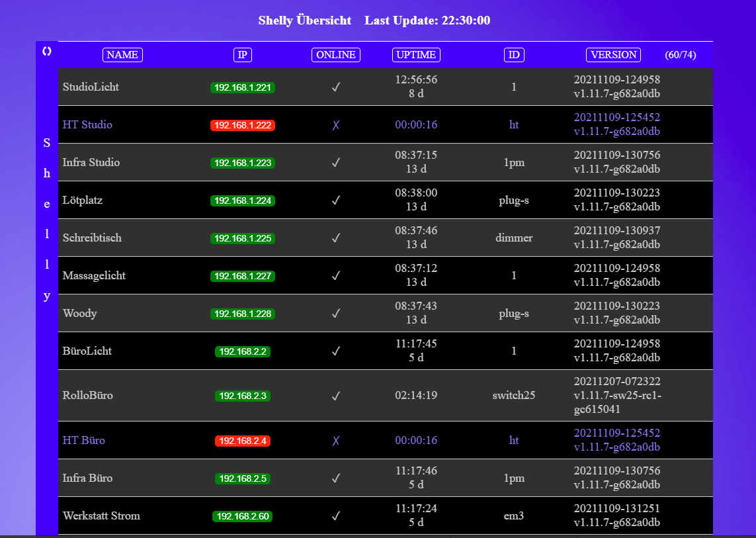Viewport: 756px width, 538px height.
Task: Click the online checkmark for RolloBüro
Action: pos(336,396)
